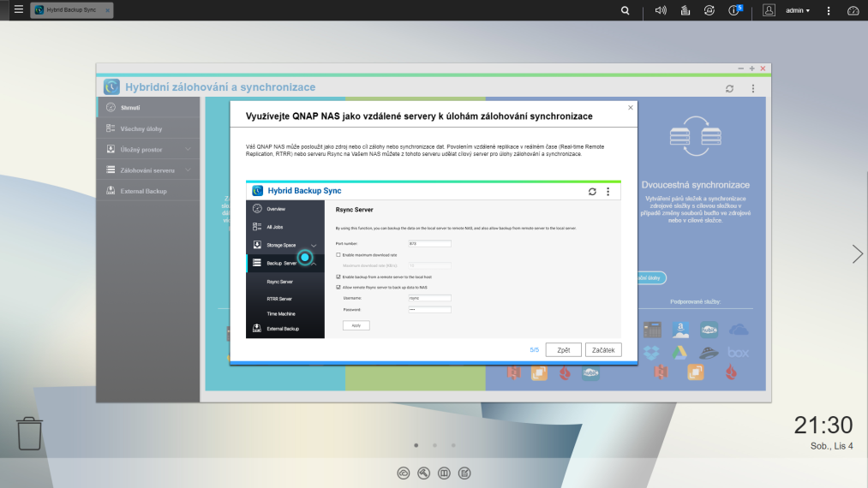Screen dimensions: 868x488
Task: Select the second desktop page dot
Action: pos(435,445)
